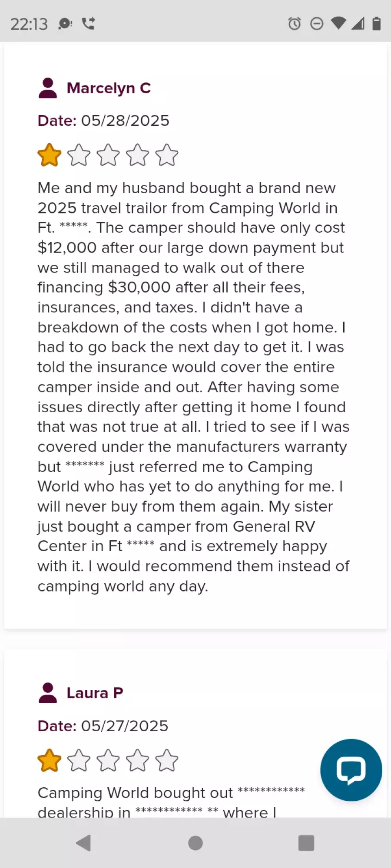Open the live chat bubble button
The width and height of the screenshot is (391, 868).
(351, 770)
